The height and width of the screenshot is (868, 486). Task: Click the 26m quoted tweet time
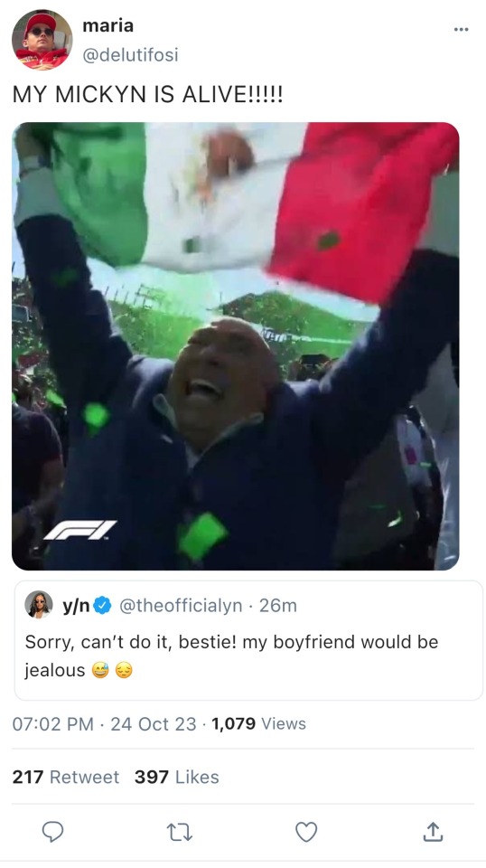coord(278,606)
